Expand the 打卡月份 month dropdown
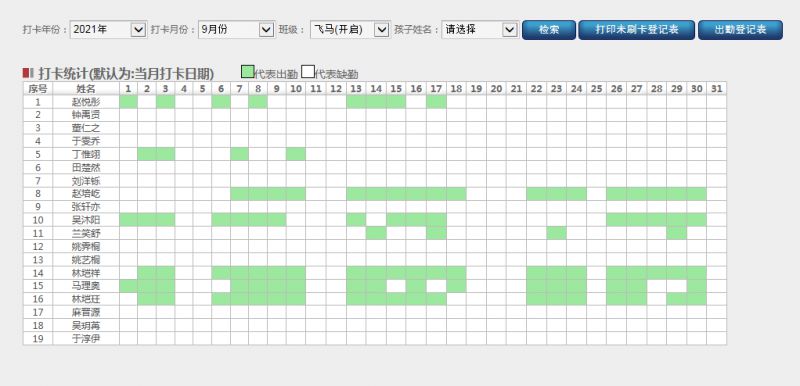 click(x=236, y=30)
